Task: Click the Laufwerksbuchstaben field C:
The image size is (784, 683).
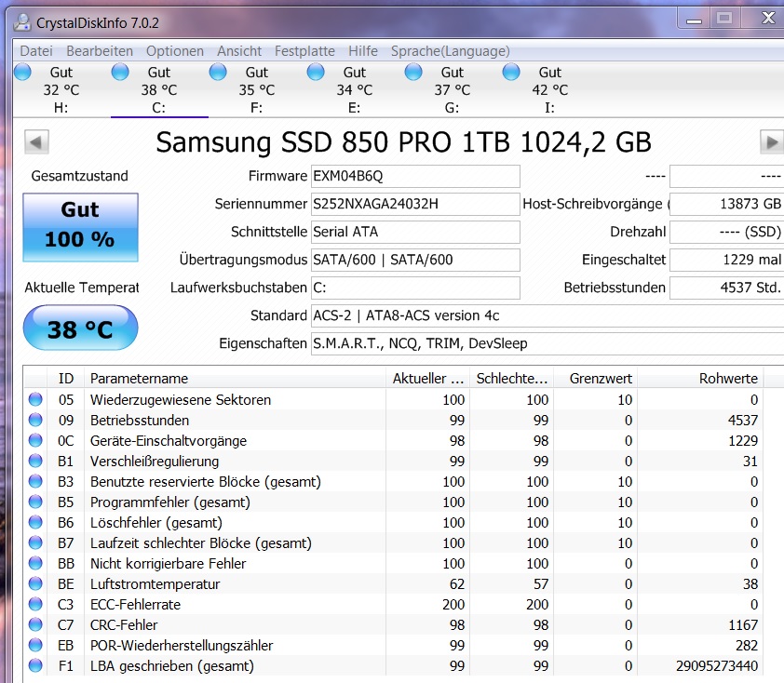Action: pos(415,288)
